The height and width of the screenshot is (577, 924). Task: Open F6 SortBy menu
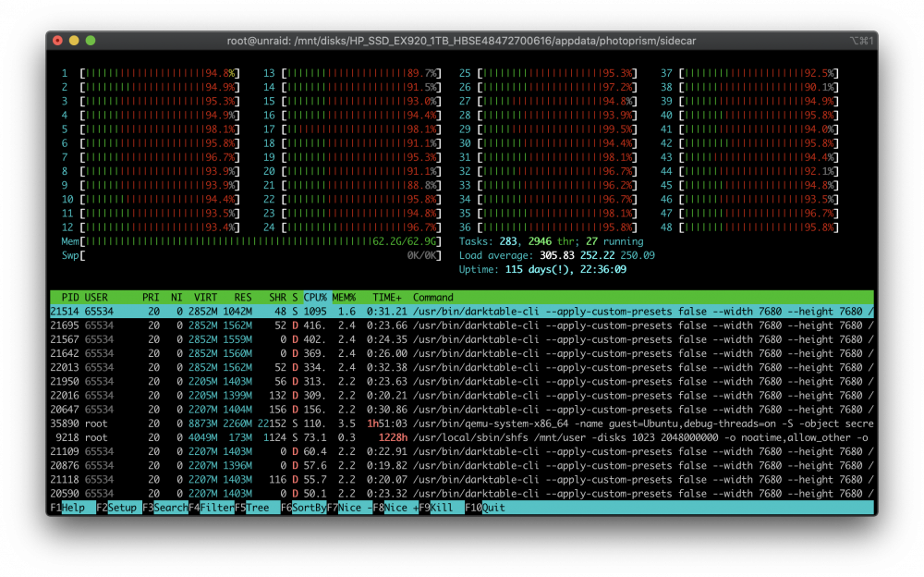pos(303,508)
